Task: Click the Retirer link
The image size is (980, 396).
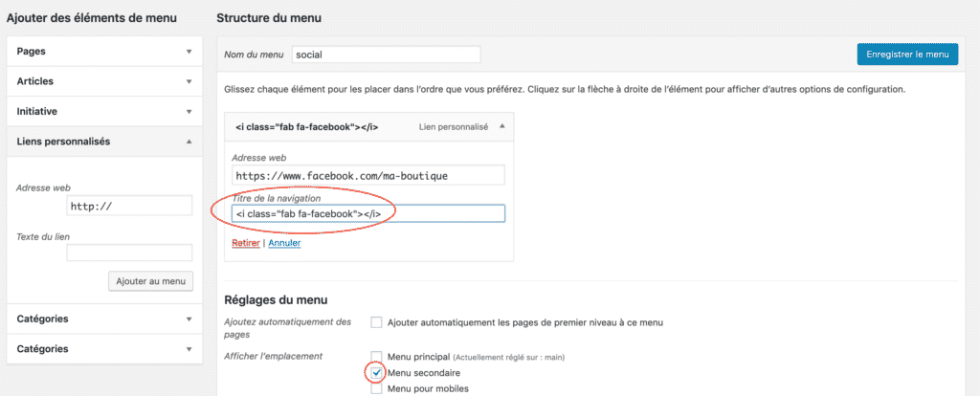Action: 246,243
